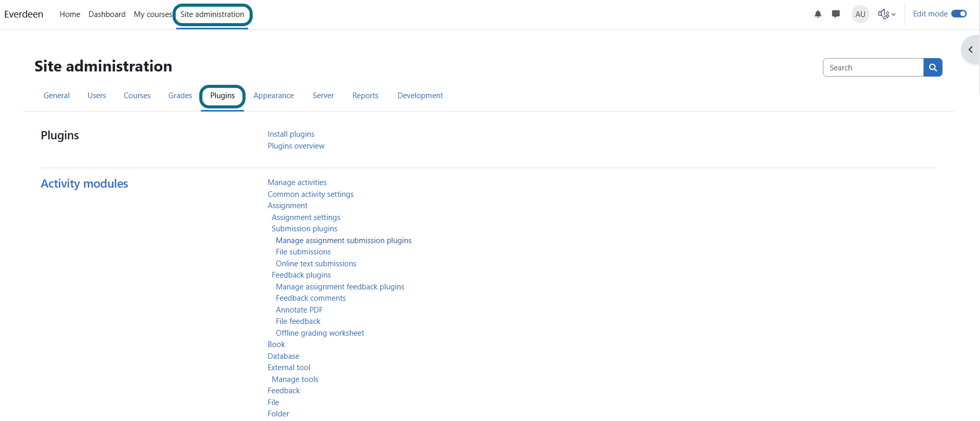The width and height of the screenshot is (980, 421).
Task: Switch to the Courses tab
Action: point(137,96)
